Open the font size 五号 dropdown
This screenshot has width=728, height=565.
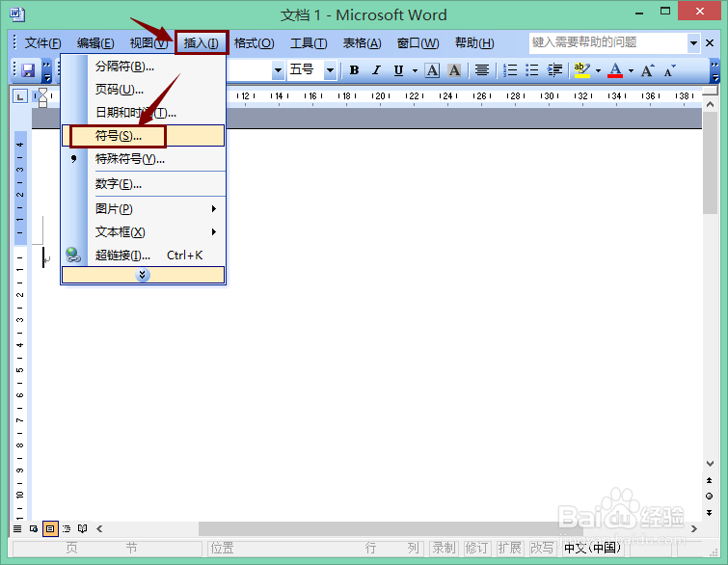point(330,70)
